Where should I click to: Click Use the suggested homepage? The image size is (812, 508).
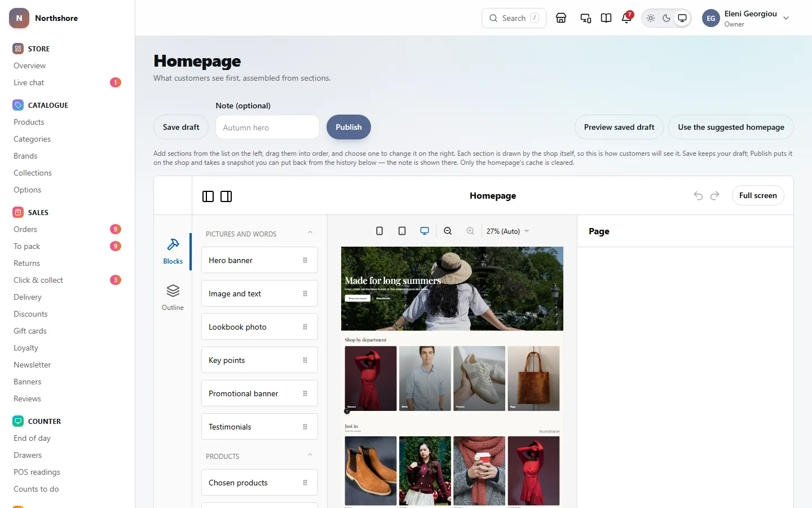coord(731,127)
